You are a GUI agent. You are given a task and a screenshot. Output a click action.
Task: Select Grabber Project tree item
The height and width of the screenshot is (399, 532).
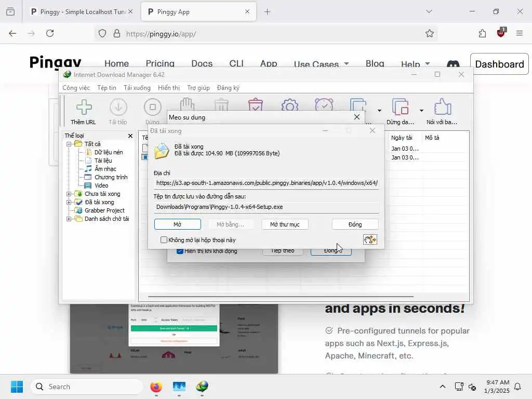[x=104, y=210]
